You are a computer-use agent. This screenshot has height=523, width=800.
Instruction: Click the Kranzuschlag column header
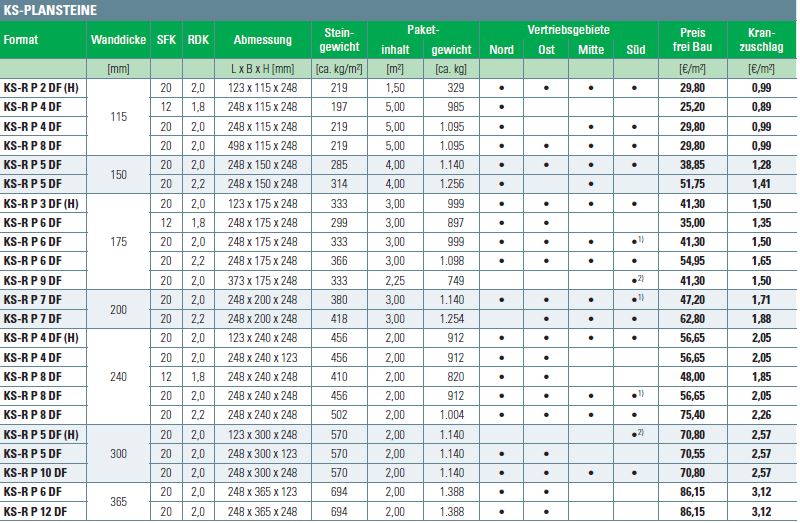coord(765,40)
